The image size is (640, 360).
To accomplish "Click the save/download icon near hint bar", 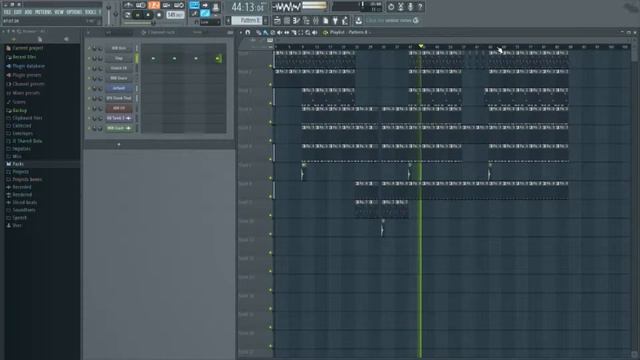I will (x=358, y=20).
